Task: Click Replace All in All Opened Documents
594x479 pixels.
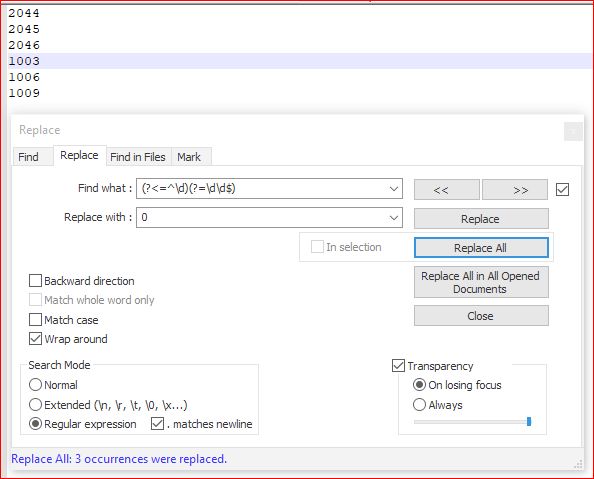Action: [481, 282]
